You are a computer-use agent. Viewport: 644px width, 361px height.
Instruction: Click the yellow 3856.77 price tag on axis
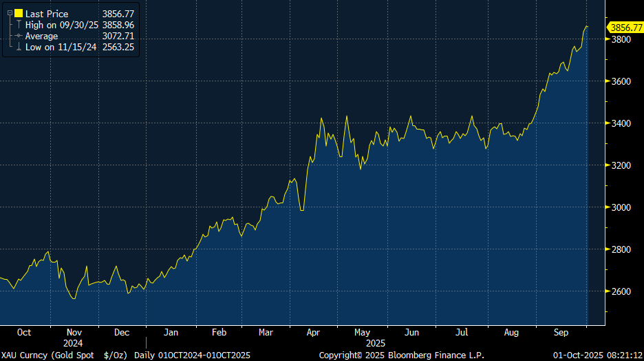pyautogui.click(x=624, y=27)
